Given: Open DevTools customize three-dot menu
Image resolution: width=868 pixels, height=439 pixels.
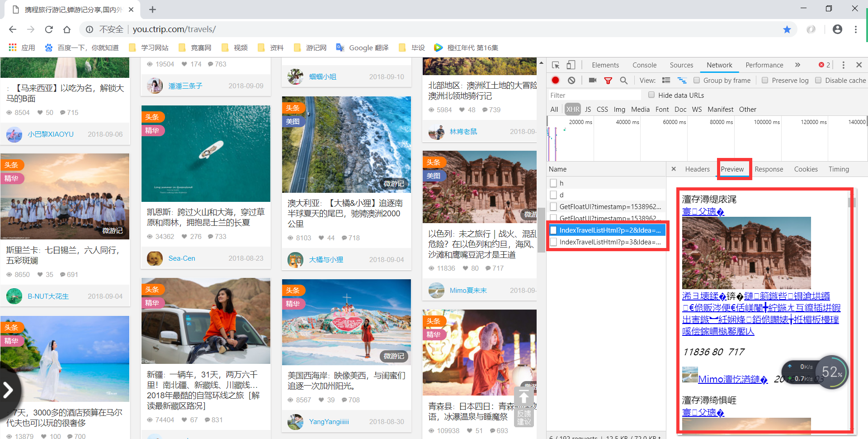Looking at the screenshot, I should tap(843, 65).
